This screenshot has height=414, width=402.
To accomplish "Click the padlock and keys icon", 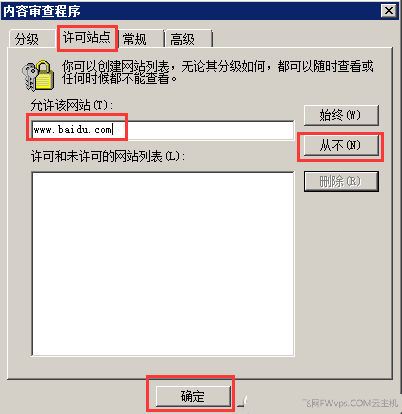I will click(38, 75).
